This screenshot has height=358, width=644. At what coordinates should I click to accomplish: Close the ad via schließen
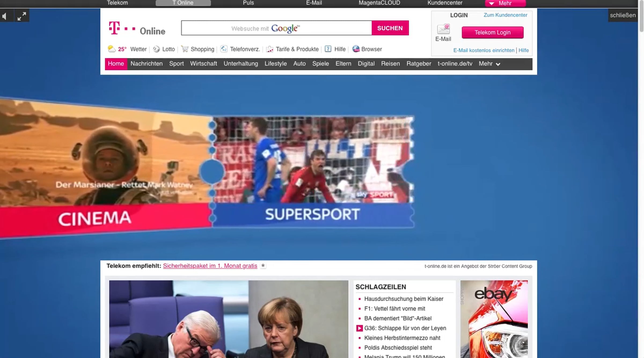[x=623, y=15]
